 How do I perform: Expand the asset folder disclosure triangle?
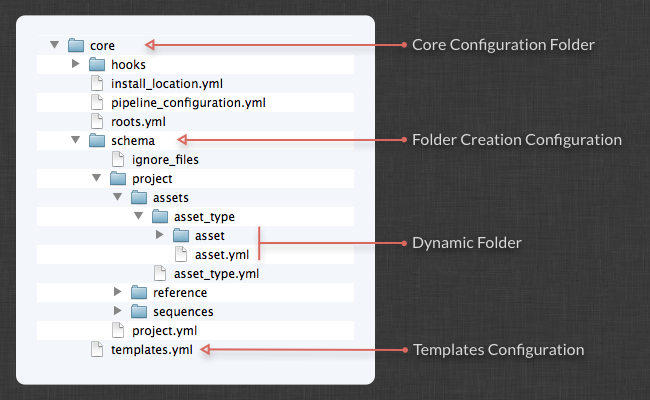click(x=161, y=235)
